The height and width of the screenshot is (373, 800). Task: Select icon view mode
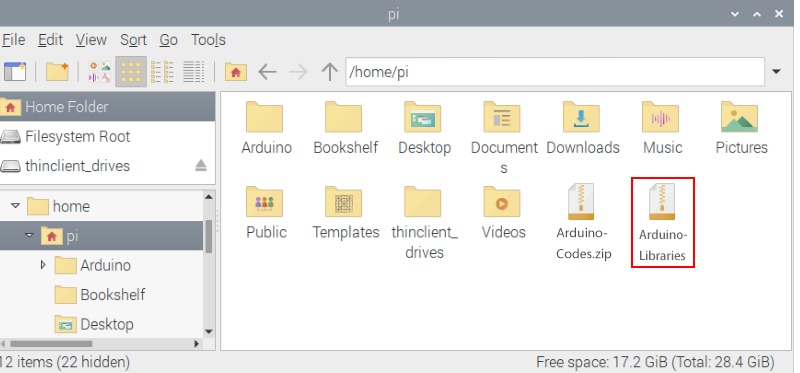pyautogui.click(x=131, y=72)
